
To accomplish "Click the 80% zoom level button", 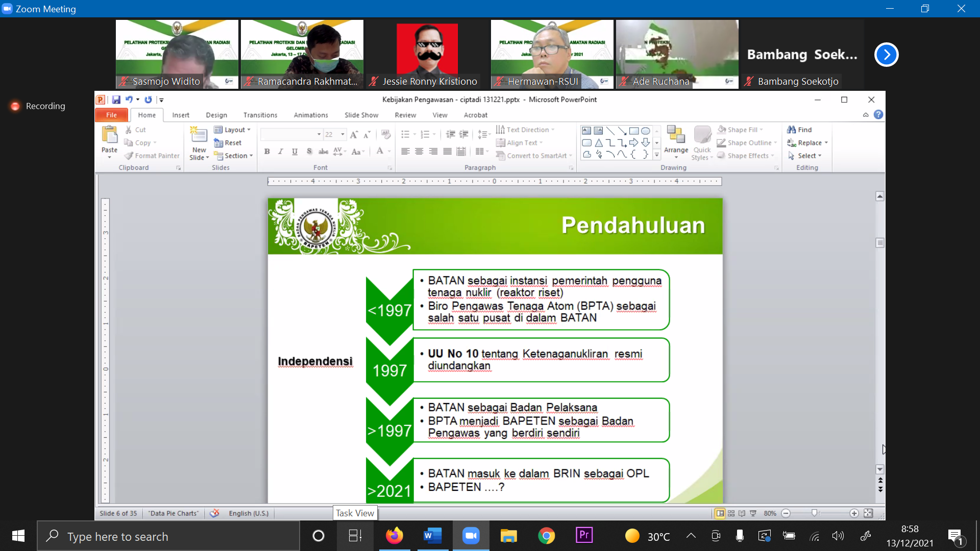I will [x=770, y=513].
